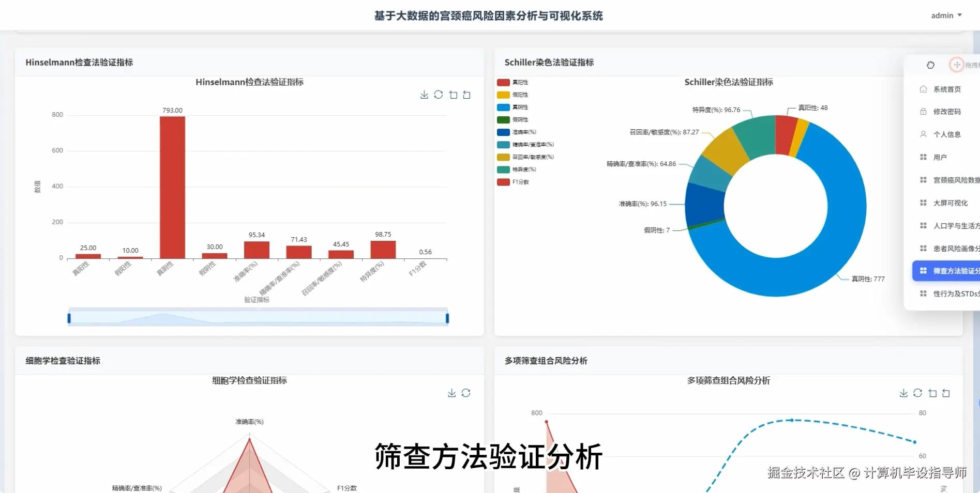Click the home icon beside 系统首页
Image resolution: width=980 pixels, height=493 pixels.
(x=923, y=89)
